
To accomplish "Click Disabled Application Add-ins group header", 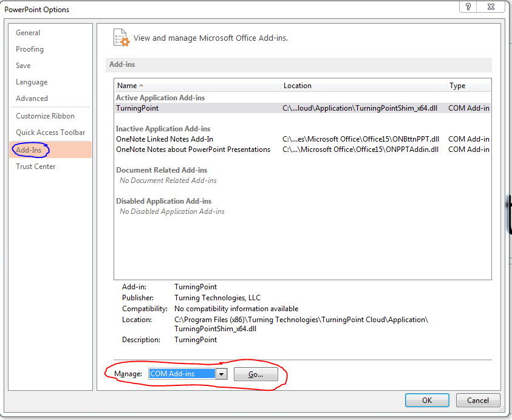I will coord(163,201).
